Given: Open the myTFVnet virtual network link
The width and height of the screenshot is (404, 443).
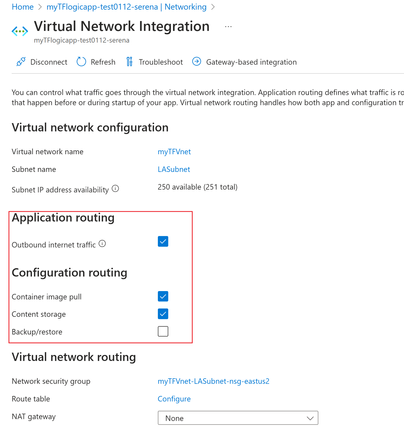Looking at the screenshot, I should click(x=174, y=152).
